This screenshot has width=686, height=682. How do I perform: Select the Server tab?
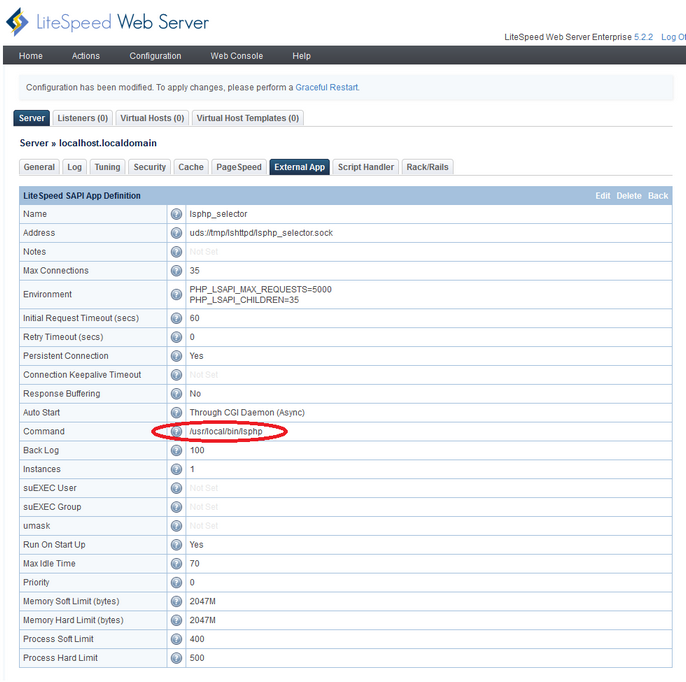pyautogui.click(x=32, y=118)
